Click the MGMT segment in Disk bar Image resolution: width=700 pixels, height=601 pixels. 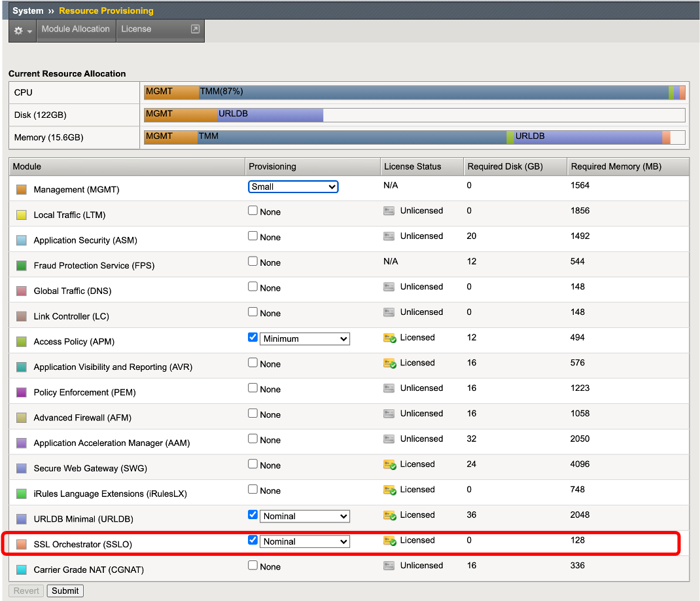(x=181, y=115)
